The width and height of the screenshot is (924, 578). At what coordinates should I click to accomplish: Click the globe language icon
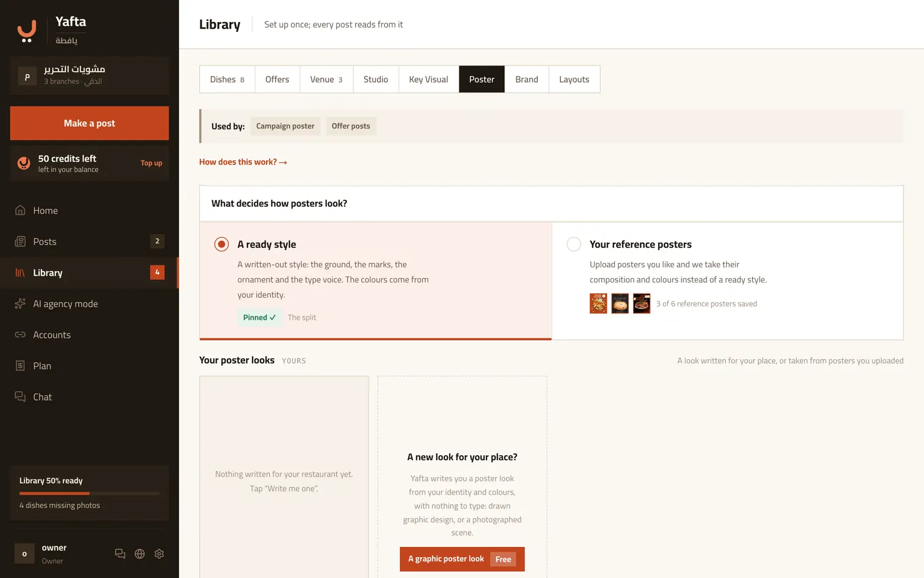click(x=140, y=554)
